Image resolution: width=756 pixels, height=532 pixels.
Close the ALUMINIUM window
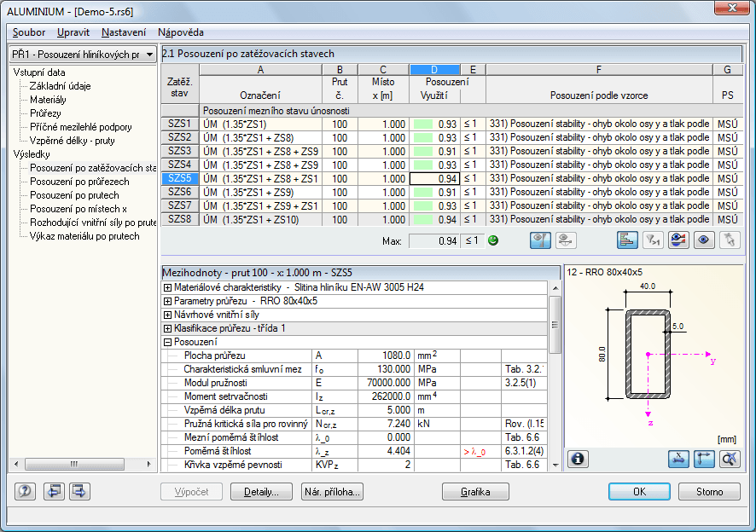[732, 8]
